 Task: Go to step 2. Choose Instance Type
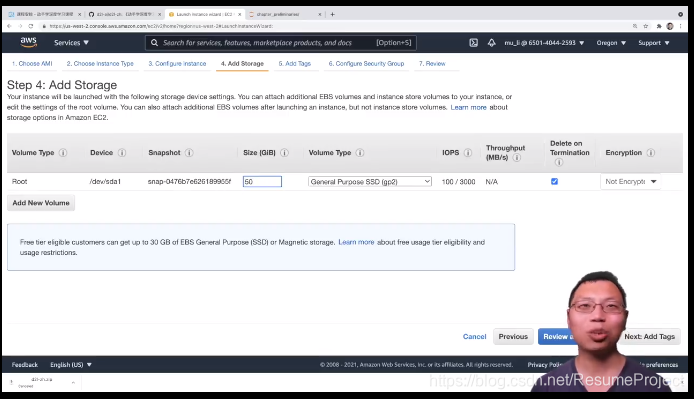(100, 64)
